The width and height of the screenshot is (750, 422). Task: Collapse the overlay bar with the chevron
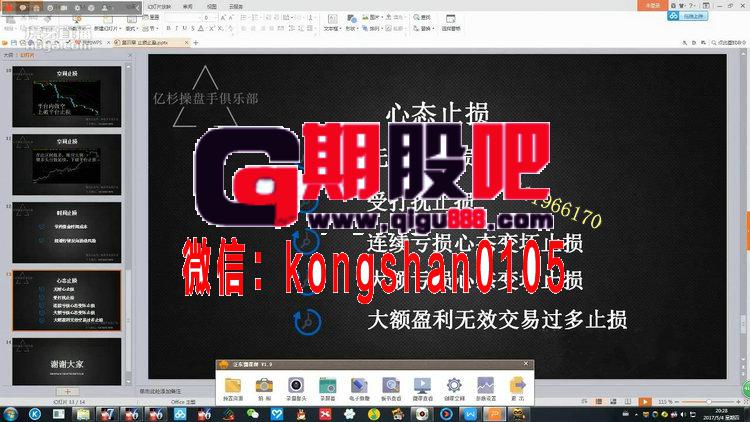tap(138, 8)
